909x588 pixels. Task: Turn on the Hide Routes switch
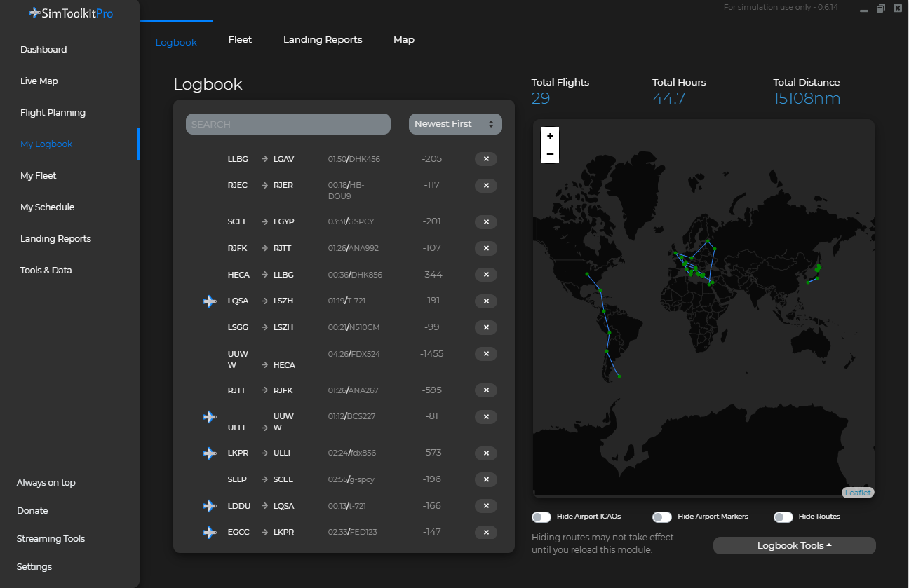[x=783, y=517]
